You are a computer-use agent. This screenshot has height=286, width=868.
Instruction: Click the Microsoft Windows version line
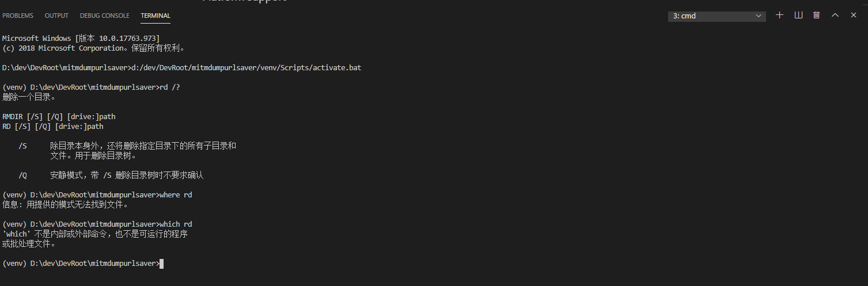point(77,39)
